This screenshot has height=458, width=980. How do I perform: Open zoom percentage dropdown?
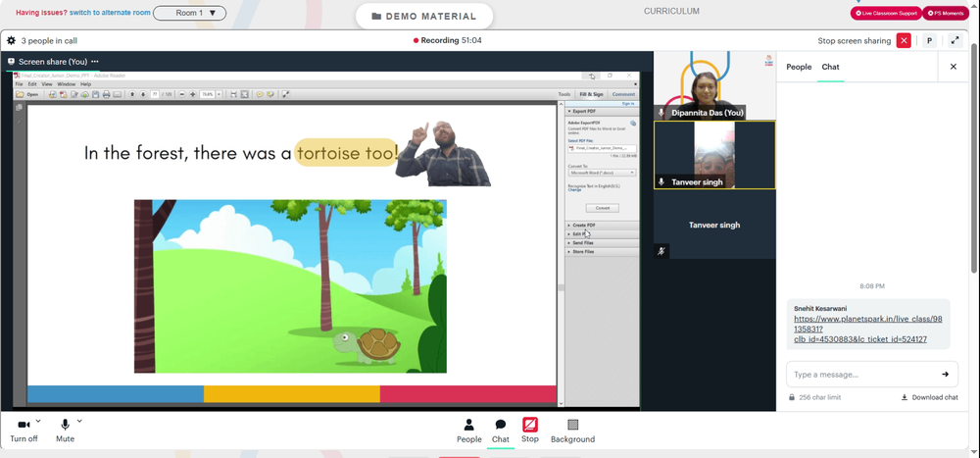click(x=219, y=94)
